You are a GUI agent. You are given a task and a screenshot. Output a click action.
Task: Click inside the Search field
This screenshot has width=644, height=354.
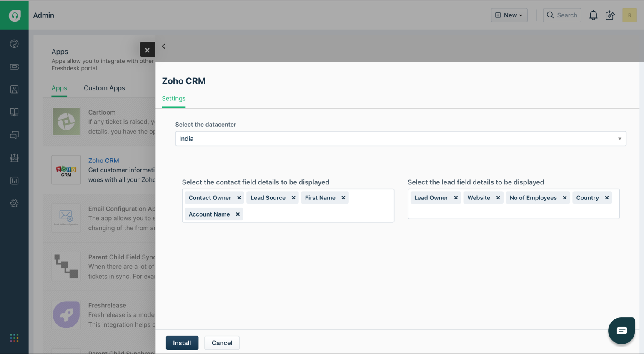tap(562, 15)
